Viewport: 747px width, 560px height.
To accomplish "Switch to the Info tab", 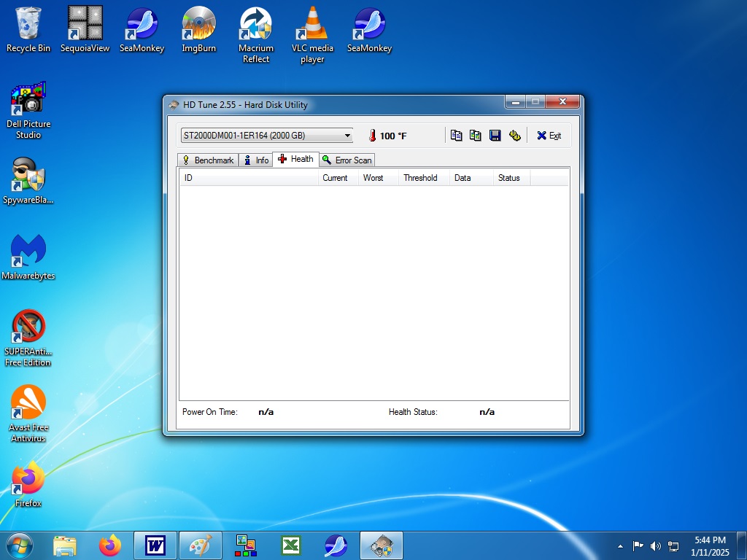I will coord(256,160).
